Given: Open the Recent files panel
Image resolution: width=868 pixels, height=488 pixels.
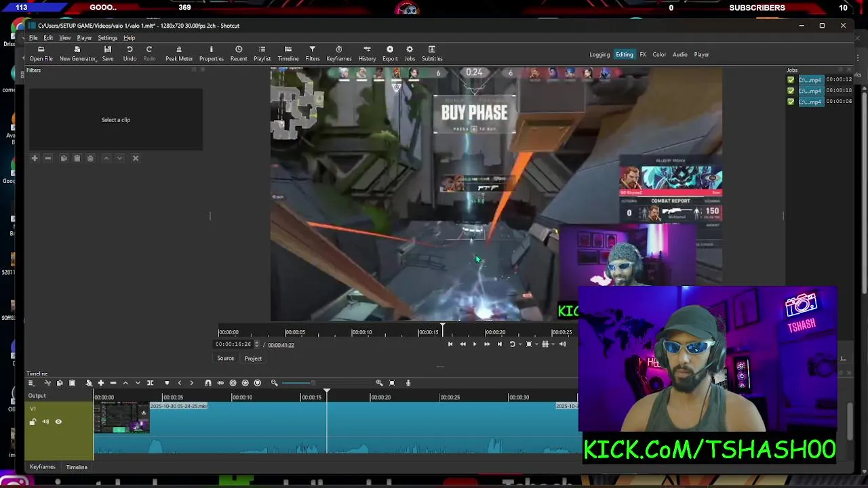Looking at the screenshot, I should click(239, 54).
